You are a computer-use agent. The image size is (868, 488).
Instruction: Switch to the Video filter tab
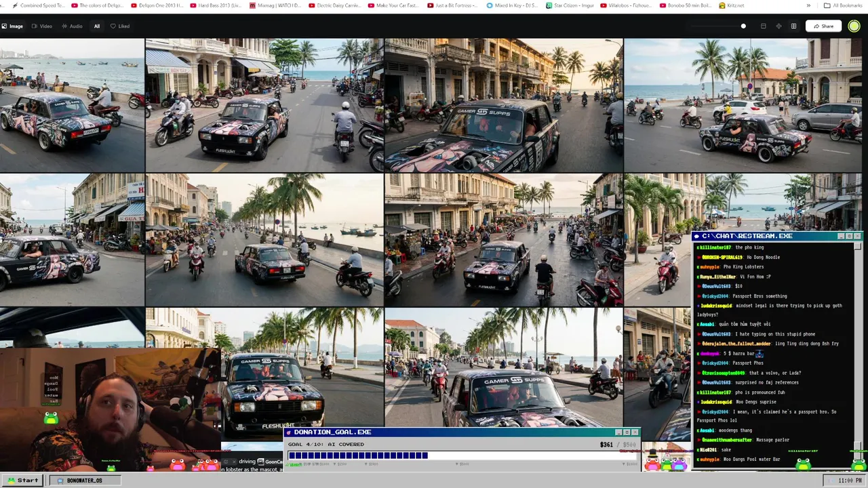pyautogui.click(x=42, y=26)
